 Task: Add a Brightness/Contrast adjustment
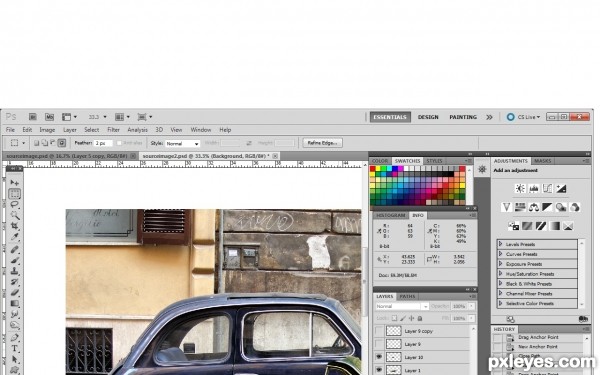(520, 188)
